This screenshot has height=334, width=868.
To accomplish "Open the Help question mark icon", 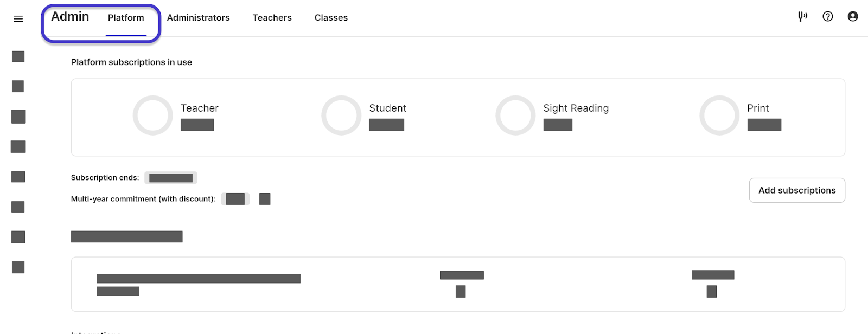I will [x=828, y=17].
